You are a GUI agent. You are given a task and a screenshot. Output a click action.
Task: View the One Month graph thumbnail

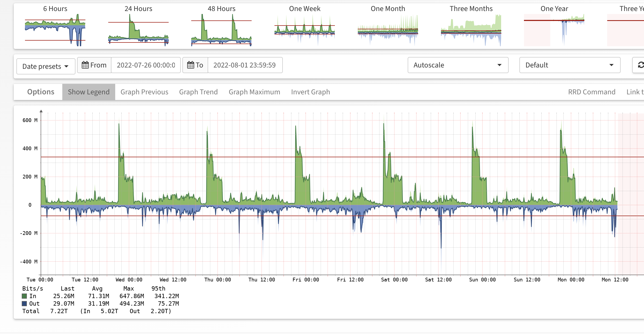pyautogui.click(x=388, y=30)
